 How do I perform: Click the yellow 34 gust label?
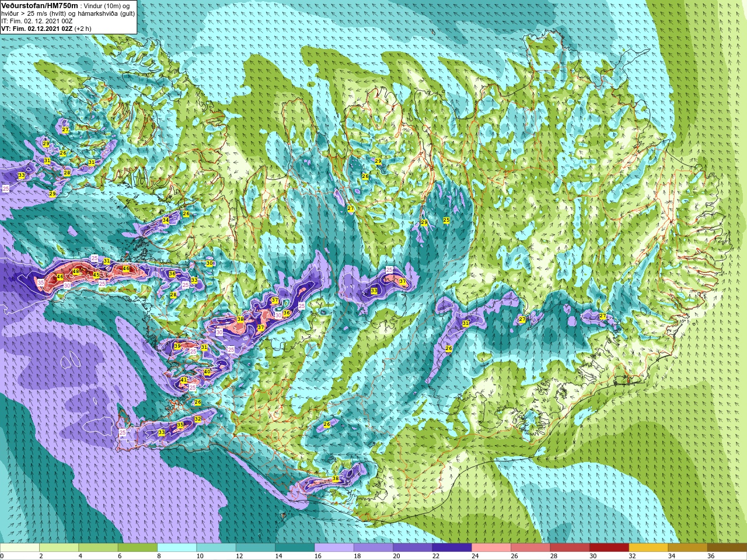[x=166, y=220]
